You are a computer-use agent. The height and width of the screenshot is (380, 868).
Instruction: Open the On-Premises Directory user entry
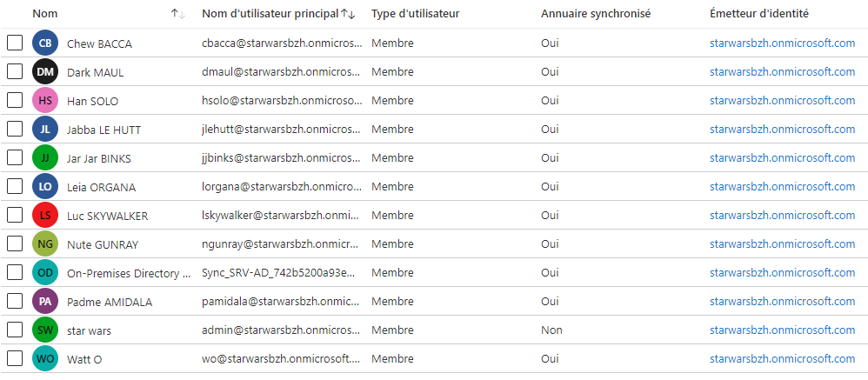pyautogui.click(x=129, y=273)
